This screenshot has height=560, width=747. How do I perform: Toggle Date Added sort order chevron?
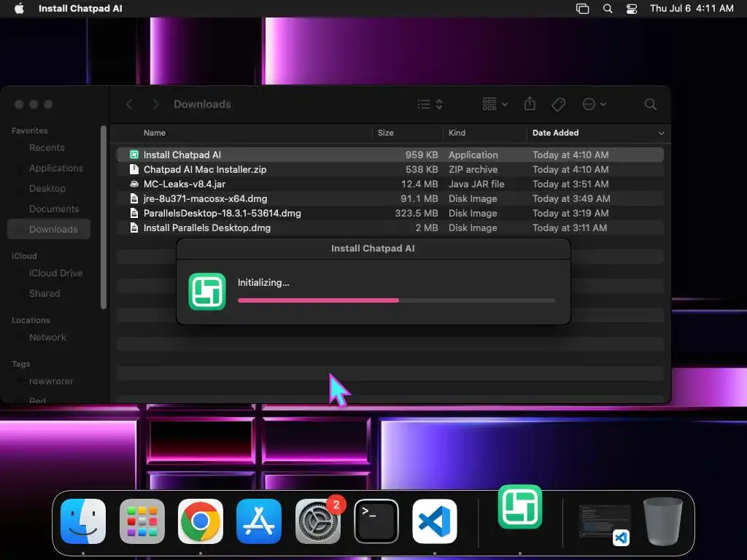[661, 133]
